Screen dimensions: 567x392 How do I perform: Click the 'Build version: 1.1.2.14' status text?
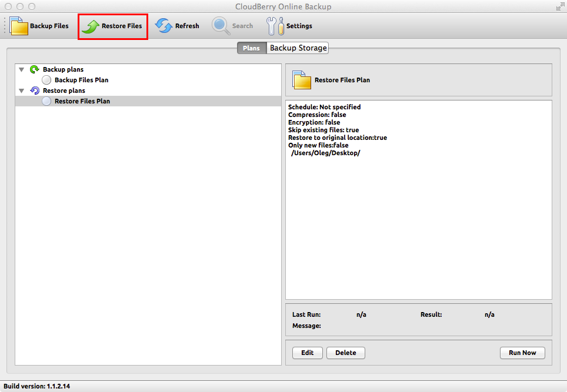pyautogui.click(x=37, y=386)
